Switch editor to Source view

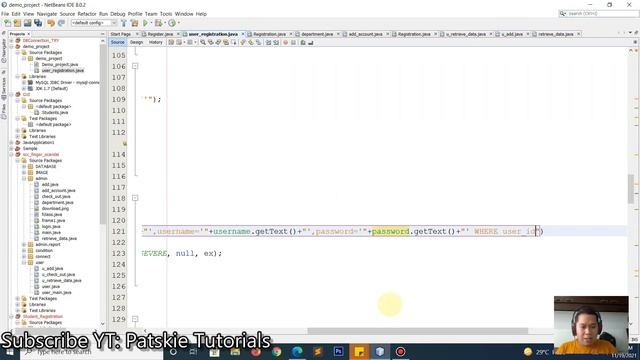click(x=118, y=42)
